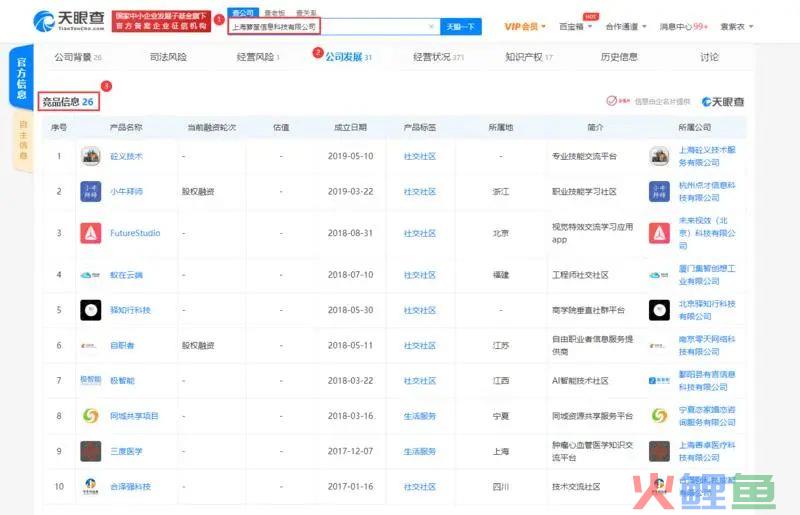Click the company name search input field
Image resolution: width=800 pixels, height=515 pixels.
point(334,27)
